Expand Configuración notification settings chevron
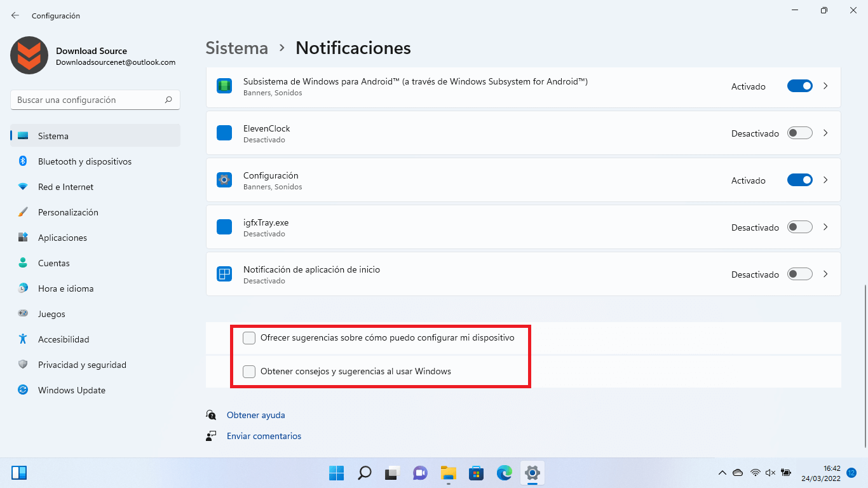The height and width of the screenshot is (488, 868). click(x=825, y=180)
